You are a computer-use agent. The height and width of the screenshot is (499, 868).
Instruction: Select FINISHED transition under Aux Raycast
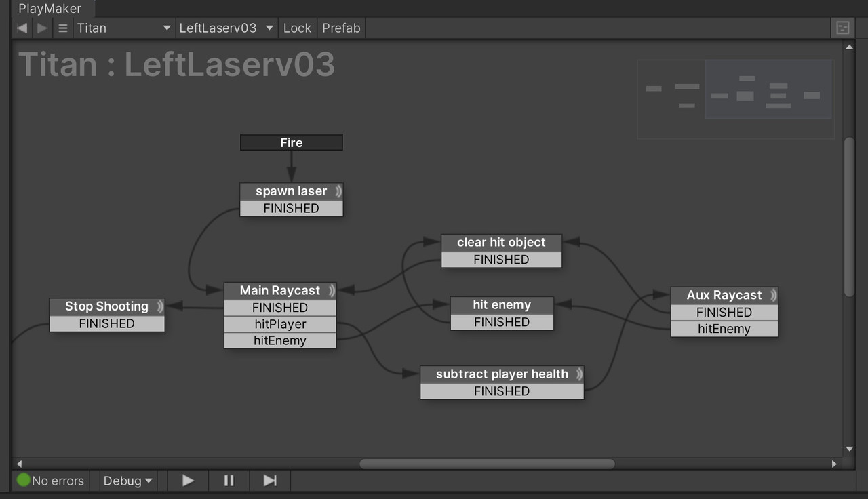pyautogui.click(x=724, y=312)
